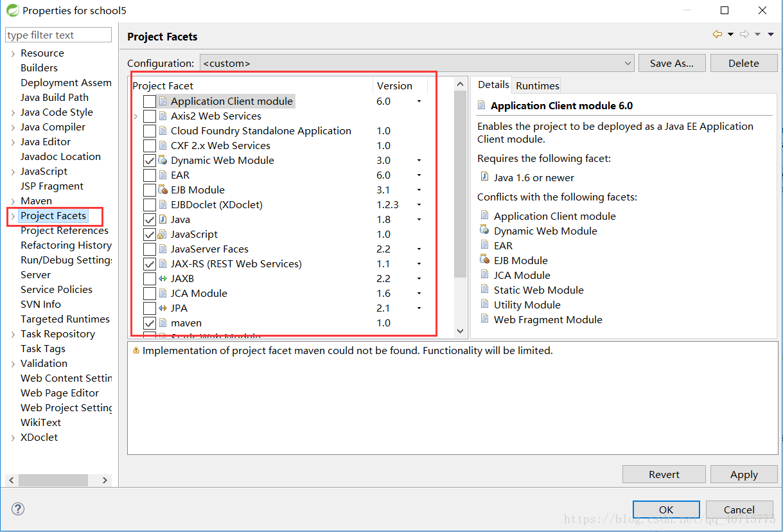The width and height of the screenshot is (783, 532).
Task: Expand the Java Compiler tree node
Action: click(x=13, y=127)
